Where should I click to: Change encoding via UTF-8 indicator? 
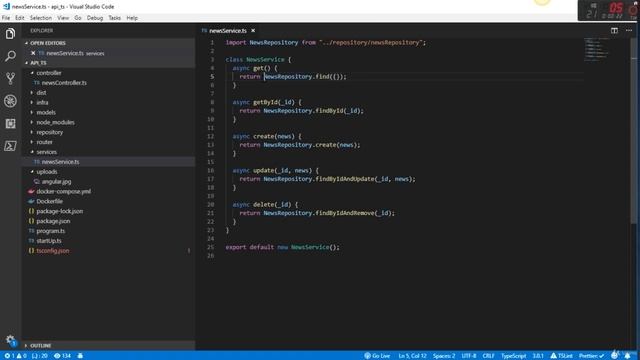(469, 356)
